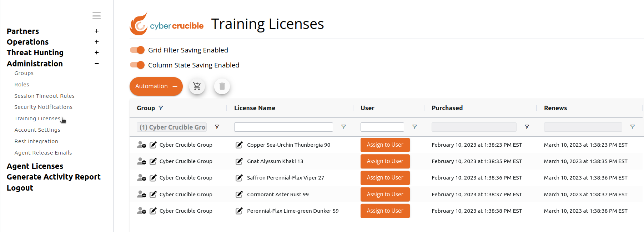Image resolution: width=644 pixels, height=232 pixels.
Task: Click Logout in sidebar
Action: (20, 188)
